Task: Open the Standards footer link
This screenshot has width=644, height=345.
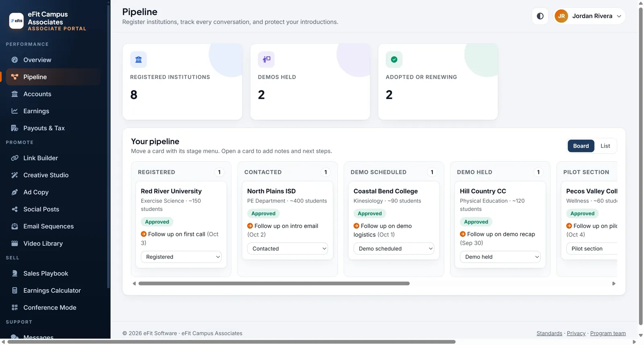Action: 549,333
